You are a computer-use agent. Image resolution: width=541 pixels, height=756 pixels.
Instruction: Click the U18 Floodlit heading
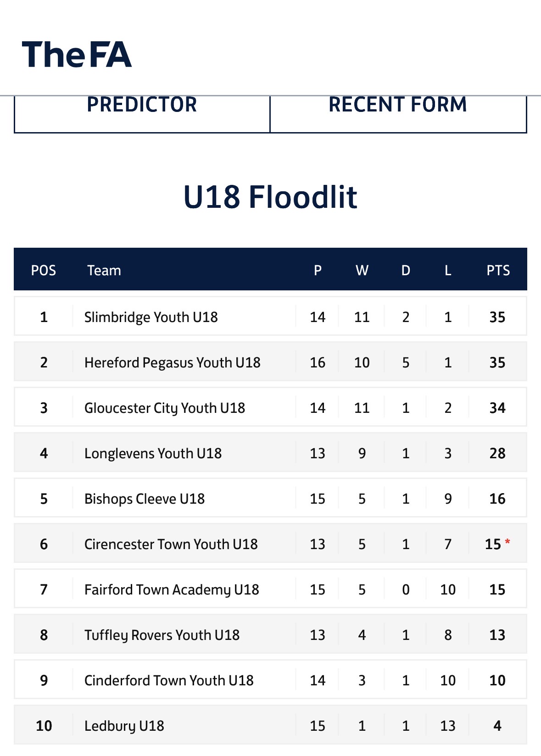tap(270, 197)
